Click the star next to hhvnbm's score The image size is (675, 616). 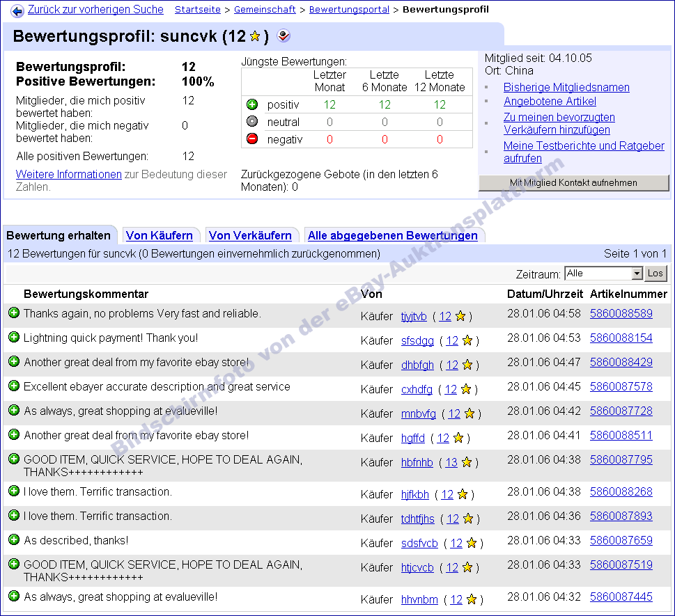tap(472, 599)
